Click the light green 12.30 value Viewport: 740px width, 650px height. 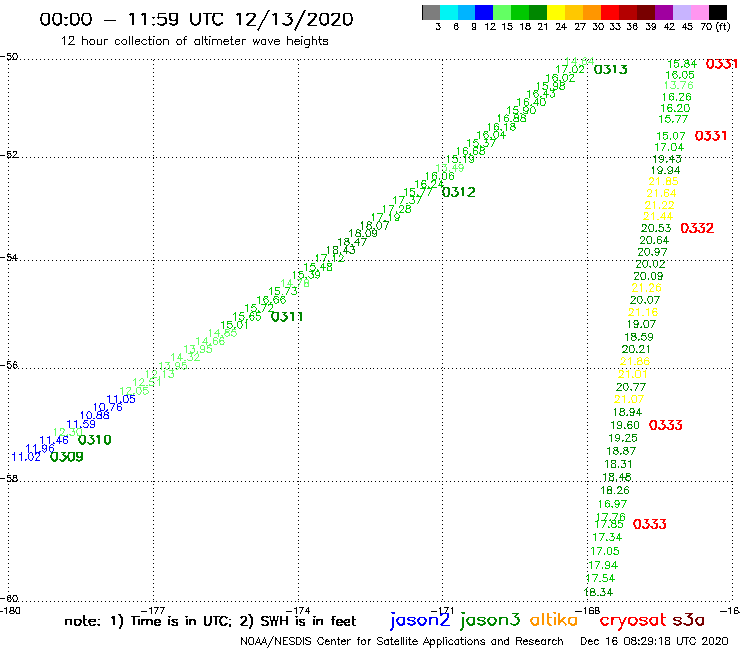coord(67,432)
